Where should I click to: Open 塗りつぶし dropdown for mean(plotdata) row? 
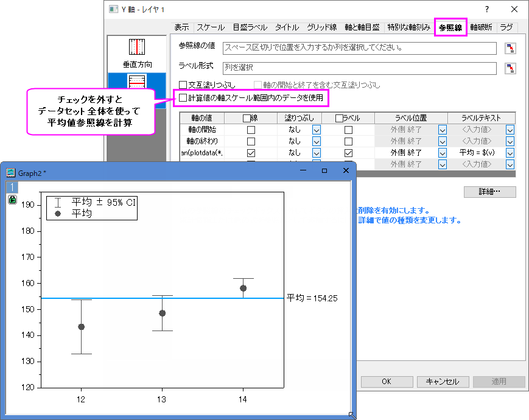coord(316,153)
